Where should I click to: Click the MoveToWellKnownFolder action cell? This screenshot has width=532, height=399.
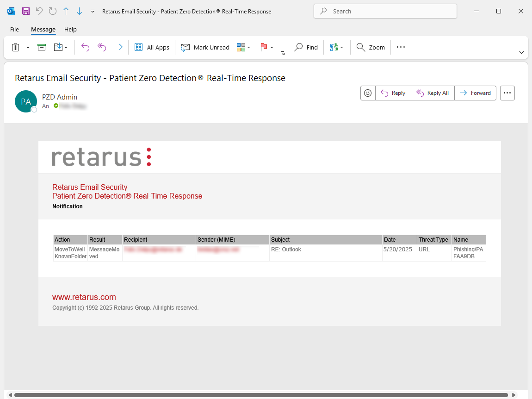[x=71, y=253]
